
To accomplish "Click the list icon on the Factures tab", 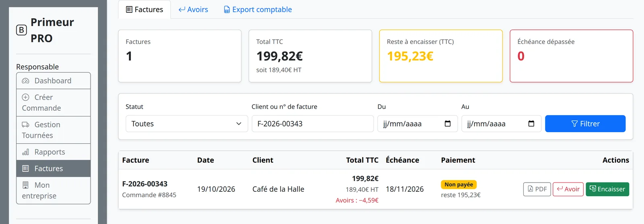I will 129,9.
